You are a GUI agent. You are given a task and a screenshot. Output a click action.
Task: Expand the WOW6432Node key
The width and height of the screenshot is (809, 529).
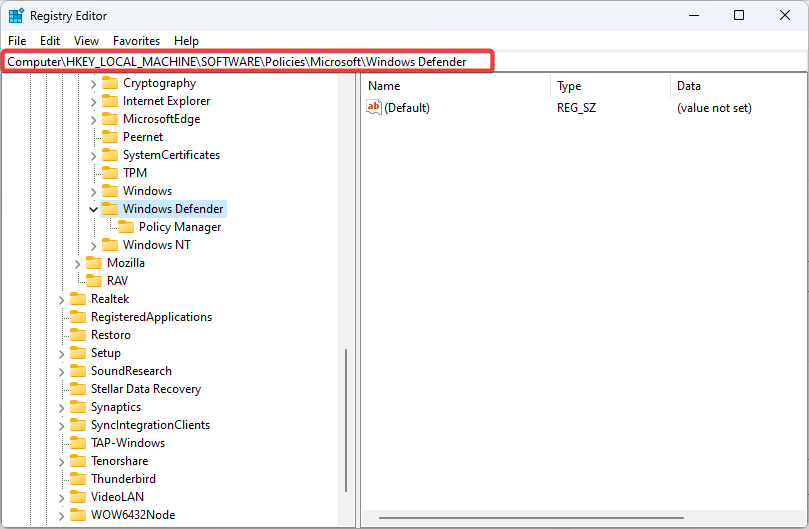61,516
